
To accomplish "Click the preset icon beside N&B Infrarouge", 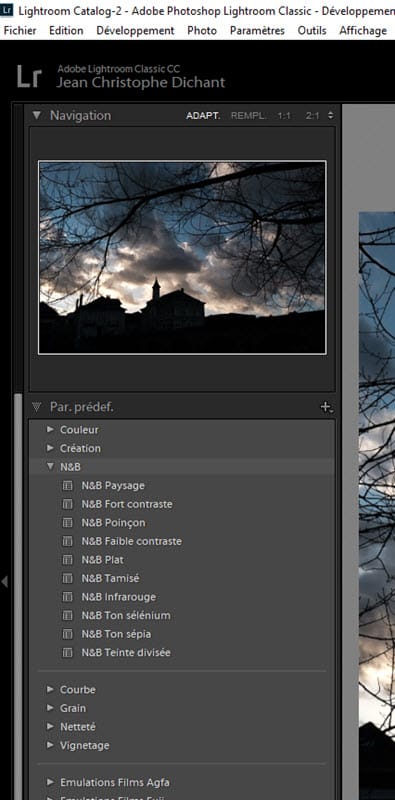I will tap(67, 597).
